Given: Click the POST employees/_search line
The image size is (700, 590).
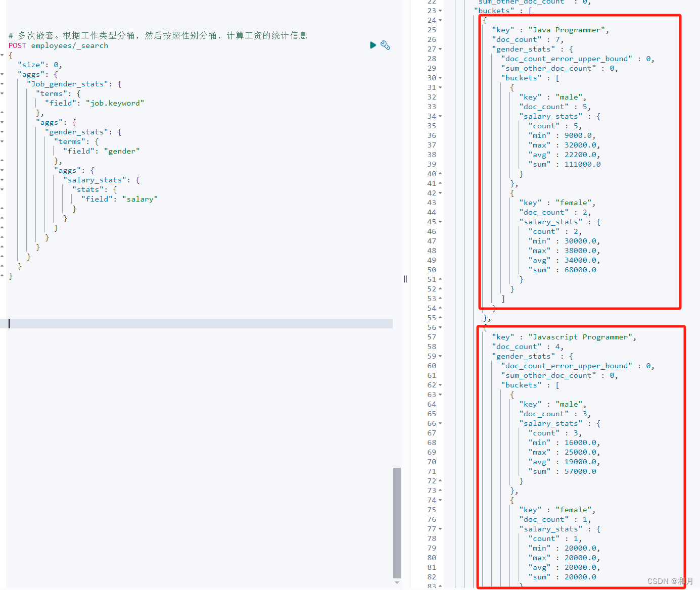Looking at the screenshot, I should (x=58, y=45).
